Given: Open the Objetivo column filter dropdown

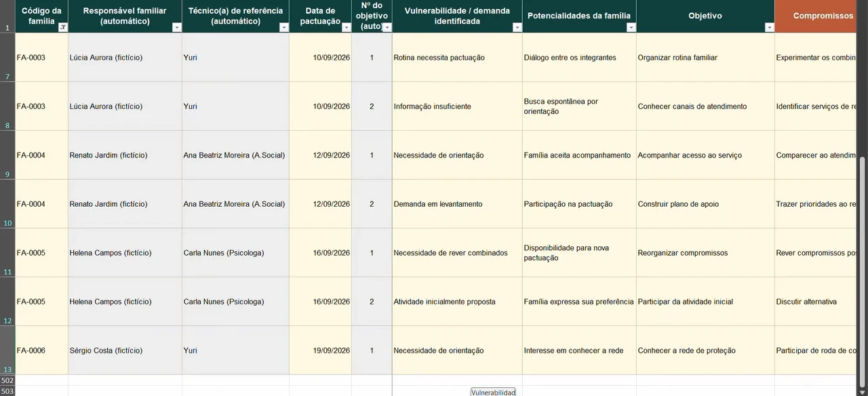Looking at the screenshot, I should (x=770, y=28).
